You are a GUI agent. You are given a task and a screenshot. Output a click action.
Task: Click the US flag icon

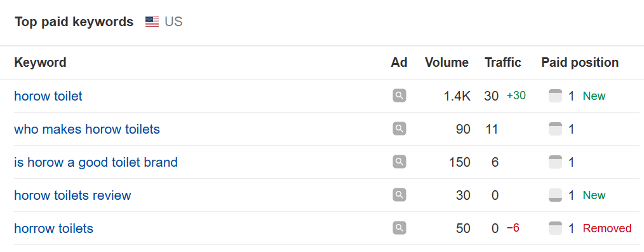[152, 22]
